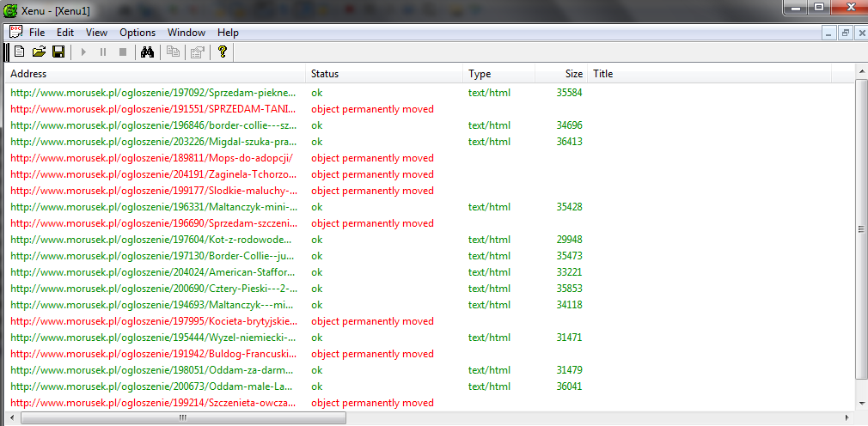Sort by the Type column header
Screen dimensions: 868x426
click(498, 74)
